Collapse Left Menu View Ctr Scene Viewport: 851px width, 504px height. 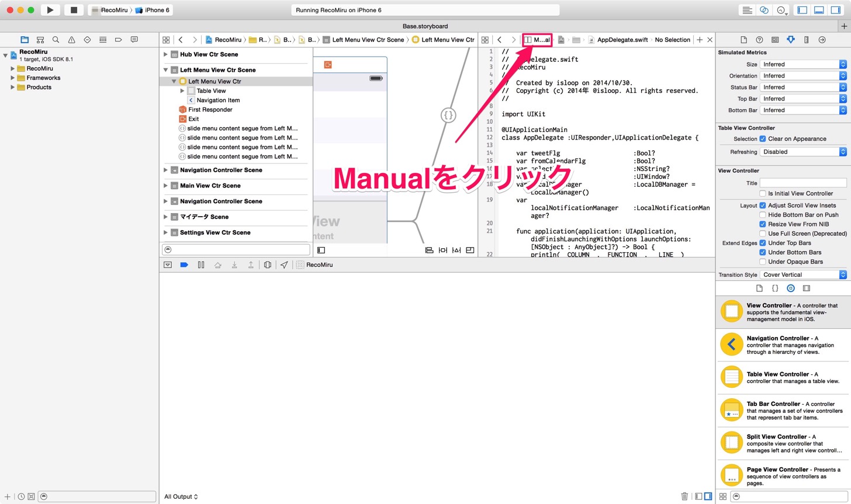pyautogui.click(x=165, y=69)
